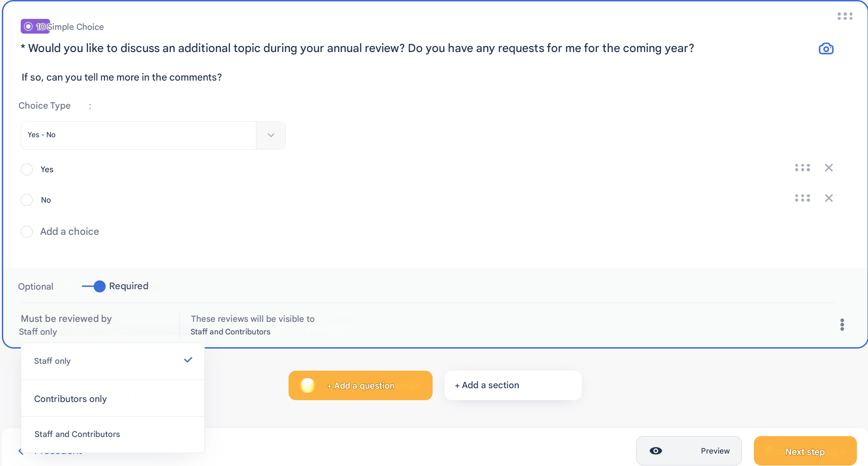This screenshot has height=466, width=868.
Task: Delete the No choice with its X
Action: [x=828, y=198]
